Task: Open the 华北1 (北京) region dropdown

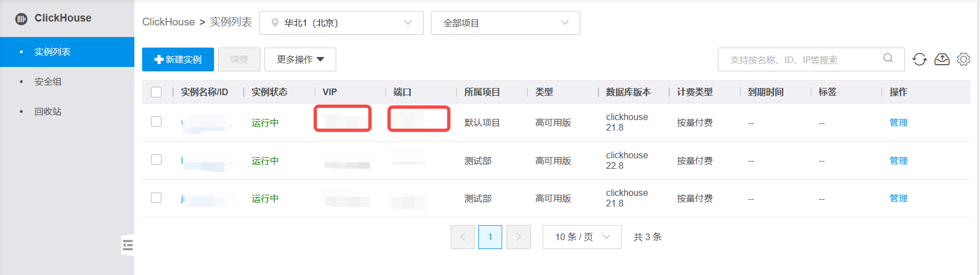Action: (341, 23)
